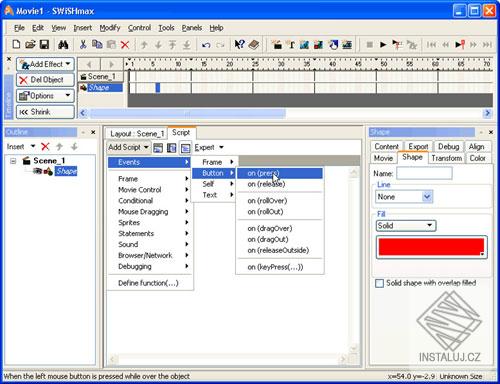Viewport: 500px width, 384px height.
Task: Open the Insert dropdown in Outline panel
Action: pyautogui.click(x=21, y=146)
